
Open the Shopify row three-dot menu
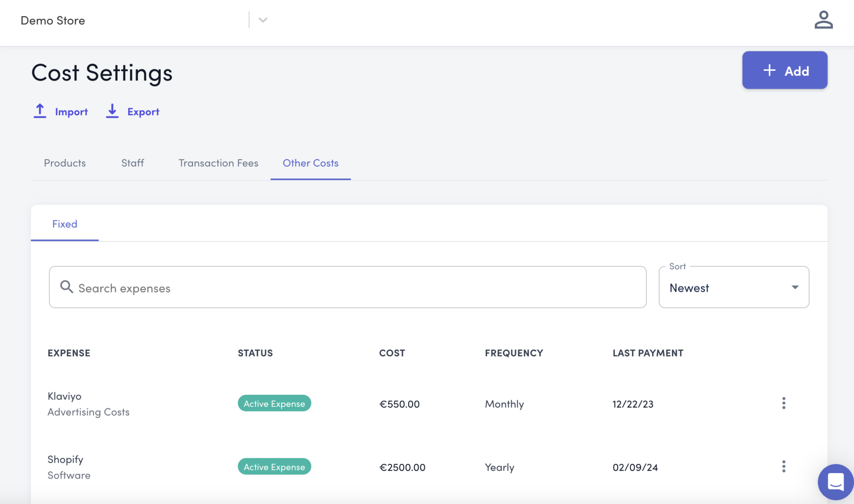point(784,466)
